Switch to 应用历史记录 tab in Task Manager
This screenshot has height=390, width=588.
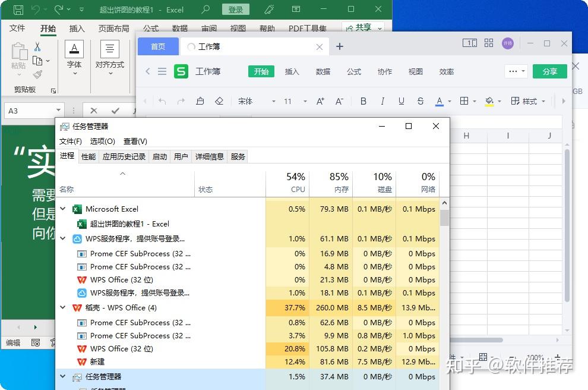pyautogui.click(x=124, y=157)
